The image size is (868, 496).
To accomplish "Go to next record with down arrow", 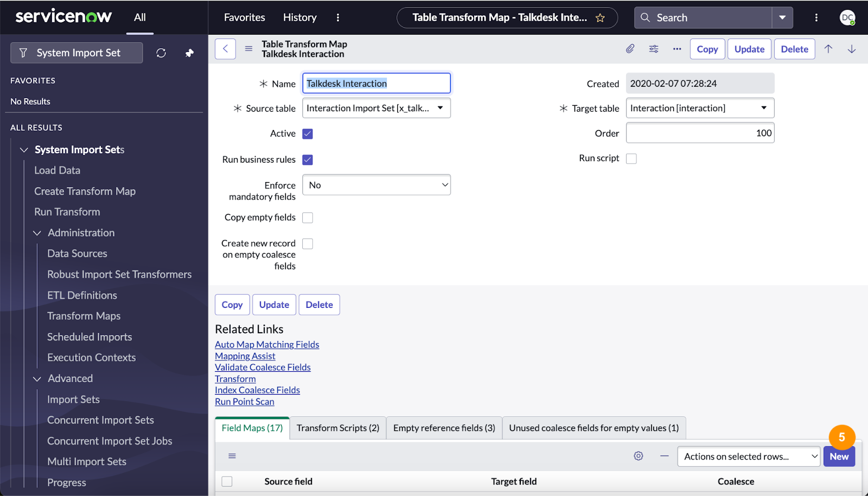I will point(852,49).
